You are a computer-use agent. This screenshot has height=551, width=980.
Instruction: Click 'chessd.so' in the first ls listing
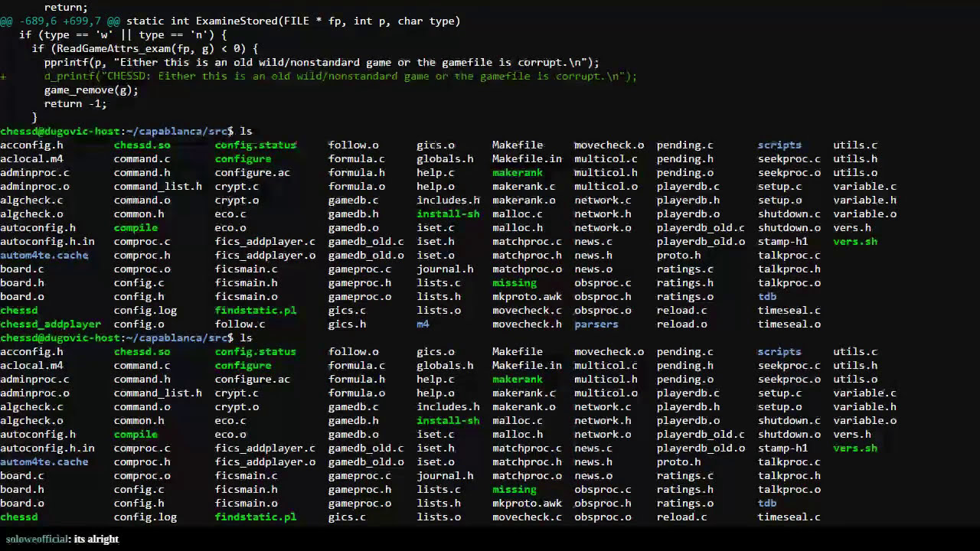click(142, 145)
